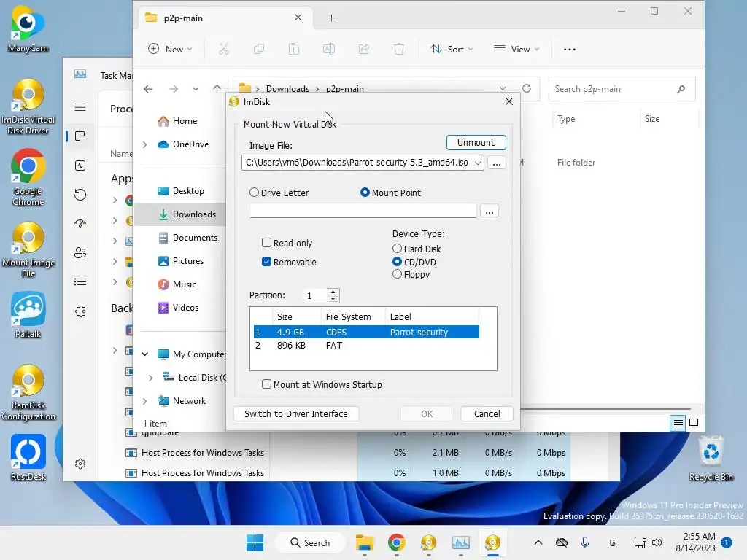
Task: Click the Rename icon in Explorer toolbar
Action: (x=329, y=49)
